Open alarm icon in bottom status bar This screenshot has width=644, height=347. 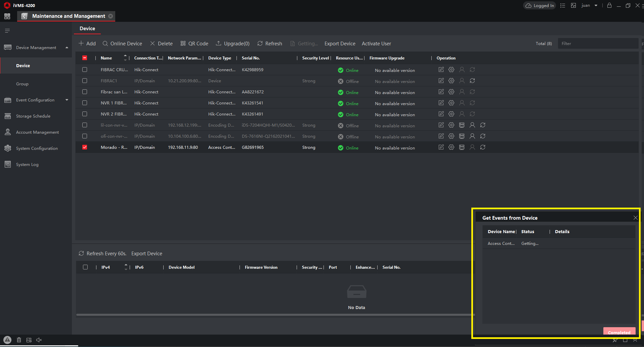pyautogui.click(x=7, y=340)
